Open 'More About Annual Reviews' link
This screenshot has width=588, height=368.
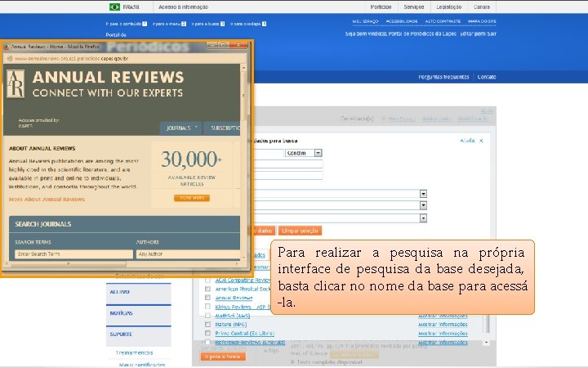(47, 200)
